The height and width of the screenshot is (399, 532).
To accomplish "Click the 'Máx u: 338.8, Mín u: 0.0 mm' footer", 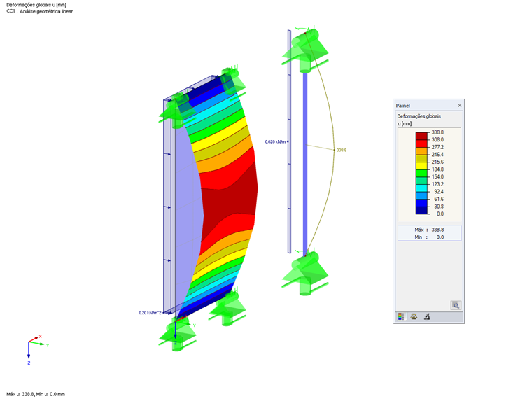I will (x=36, y=394).
